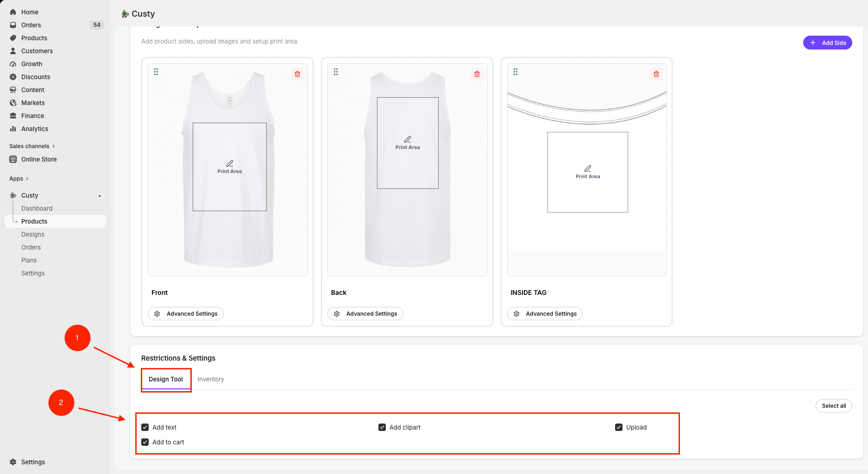Open Advanced Settings for the Back side
This screenshot has width=868, height=474.
click(x=365, y=314)
